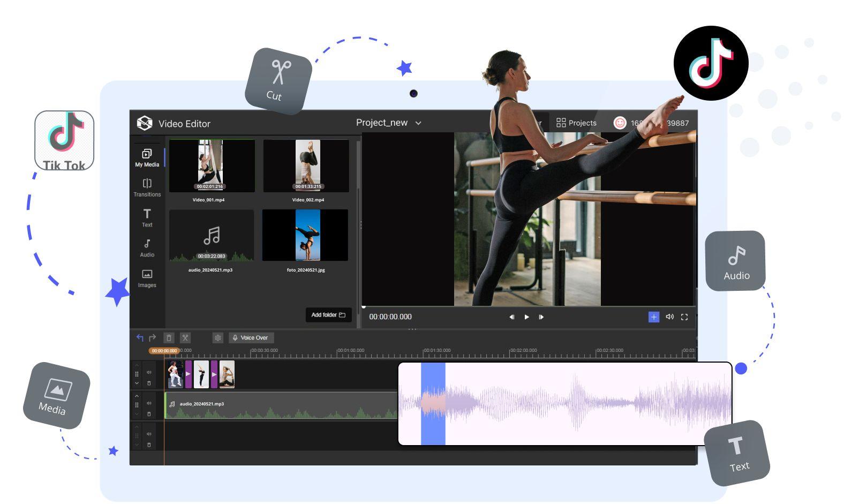Viewport: 844px width, 504px height.
Task: Click the preview progress bar start handle
Action: [x=364, y=307]
